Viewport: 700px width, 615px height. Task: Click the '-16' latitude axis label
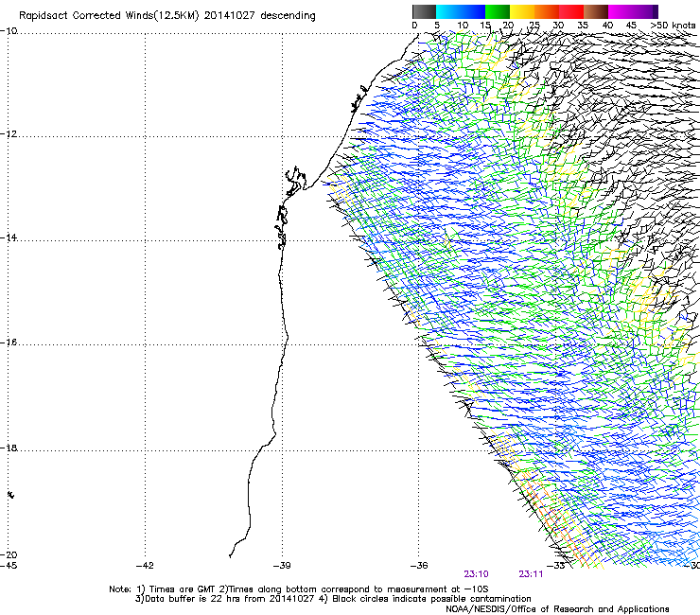pos(9,343)
